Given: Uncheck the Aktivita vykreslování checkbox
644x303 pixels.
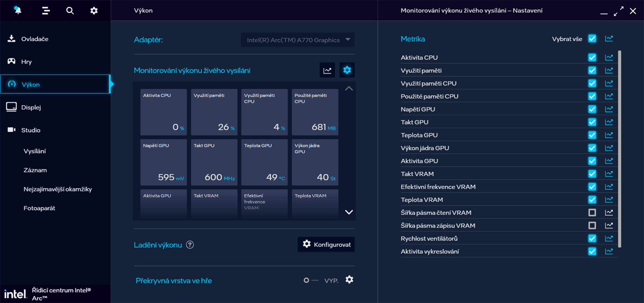Looking at the screenshot, I should 592,251.
